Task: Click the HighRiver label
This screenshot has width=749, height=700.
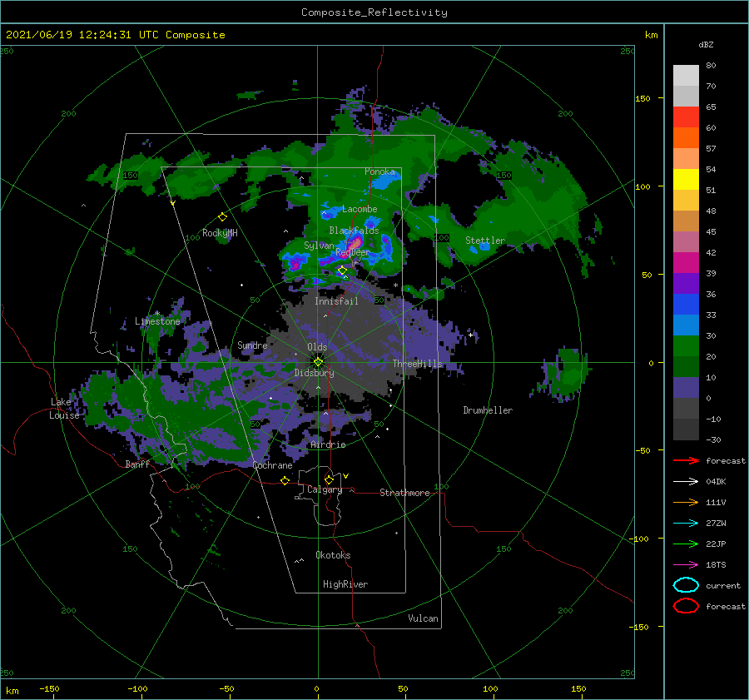Action: [x=345, y=584]
